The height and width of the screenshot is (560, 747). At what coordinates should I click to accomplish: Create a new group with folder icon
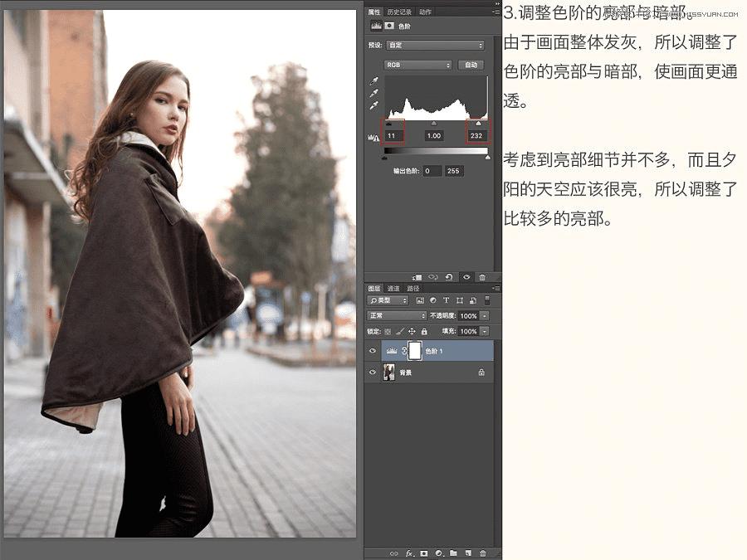[x=453, y=553]
